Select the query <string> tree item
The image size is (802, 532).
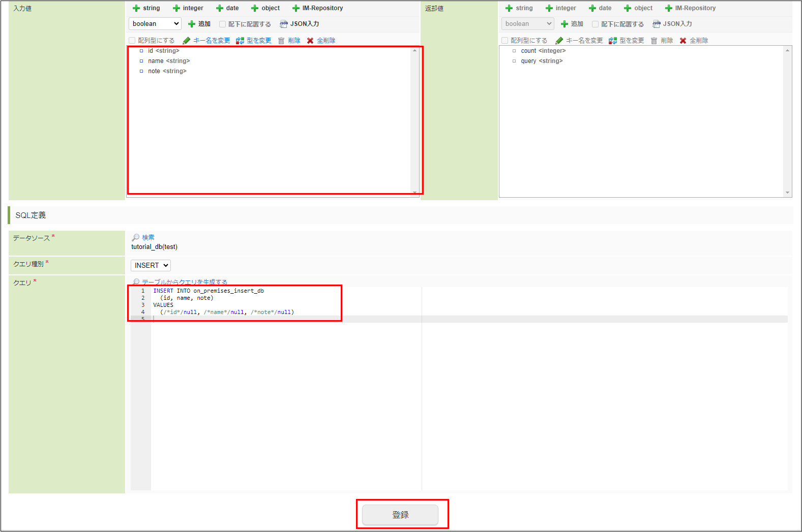tap(542, 61)
